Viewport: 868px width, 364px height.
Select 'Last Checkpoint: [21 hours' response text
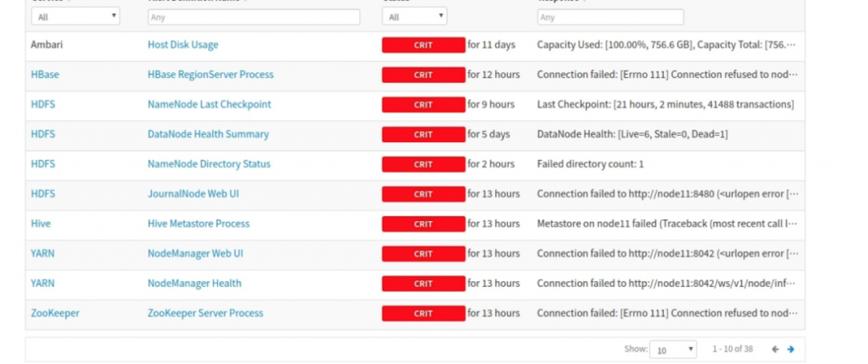pos(665,104)
